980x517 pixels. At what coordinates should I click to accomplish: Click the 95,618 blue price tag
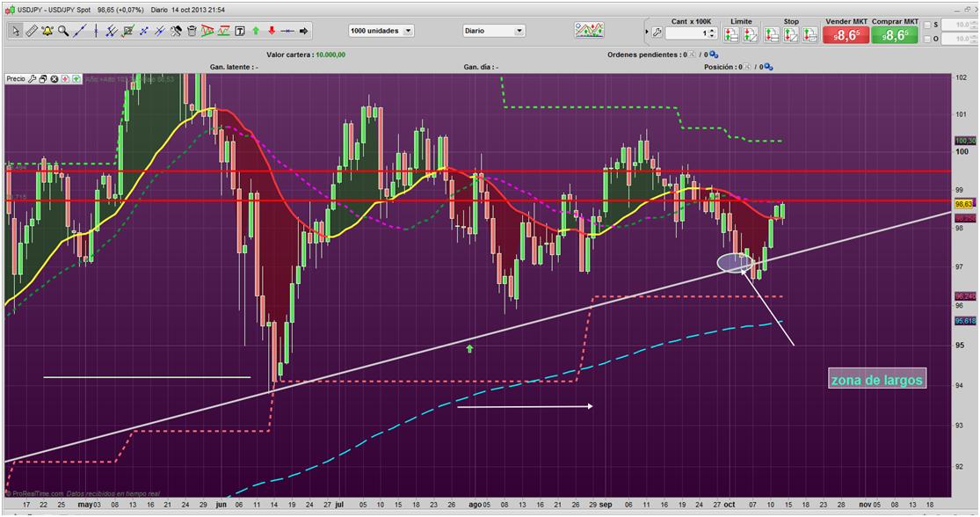point(965,321)
